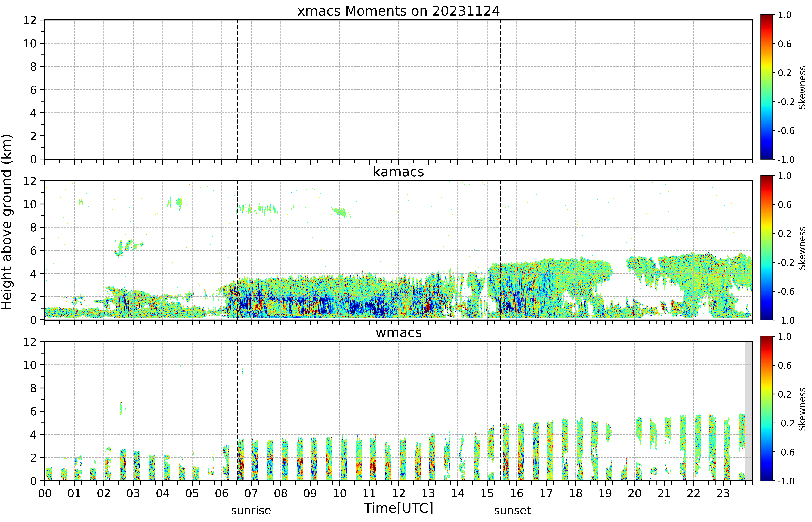Click the sunset dashed line in the xmacs panel
The width and height of the screenshot is (812, 522).
pyautogui.click(x=500, y=90)
